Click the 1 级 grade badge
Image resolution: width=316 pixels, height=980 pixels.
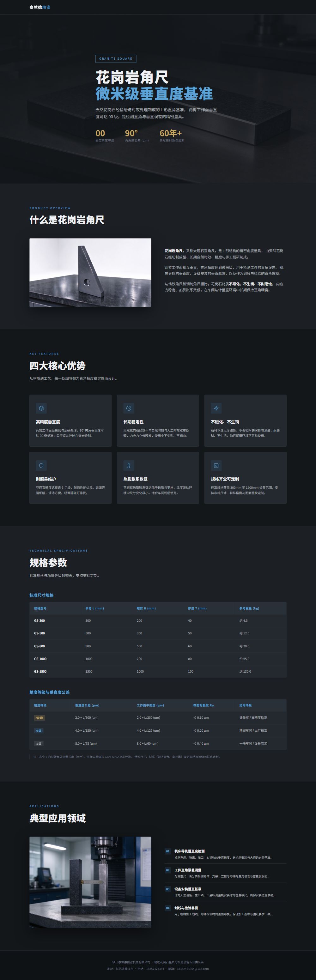point(39,743)
